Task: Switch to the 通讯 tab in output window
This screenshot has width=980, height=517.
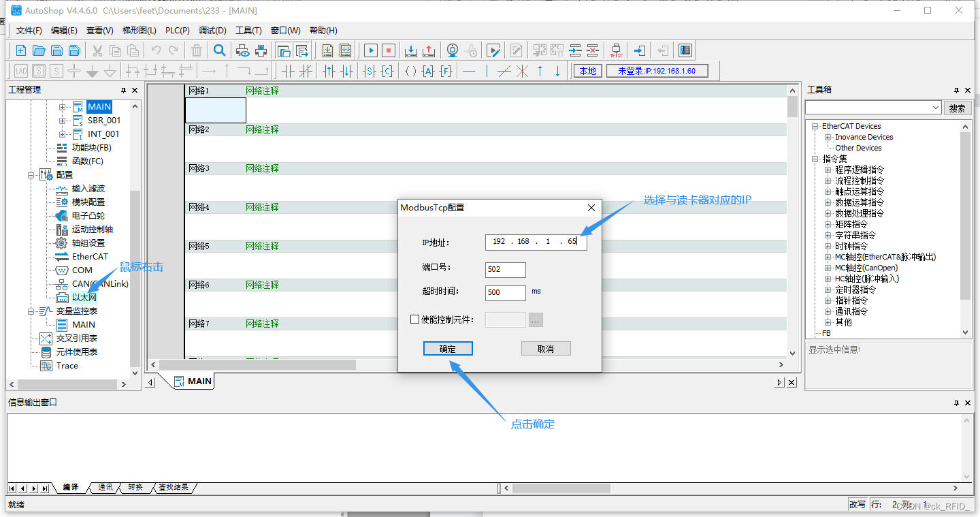Action: 104,487
